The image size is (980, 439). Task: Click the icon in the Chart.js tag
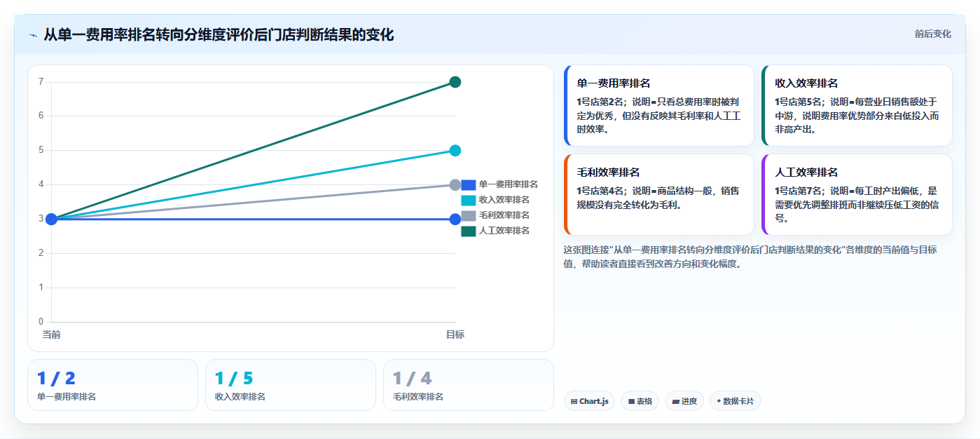(574, 402)
